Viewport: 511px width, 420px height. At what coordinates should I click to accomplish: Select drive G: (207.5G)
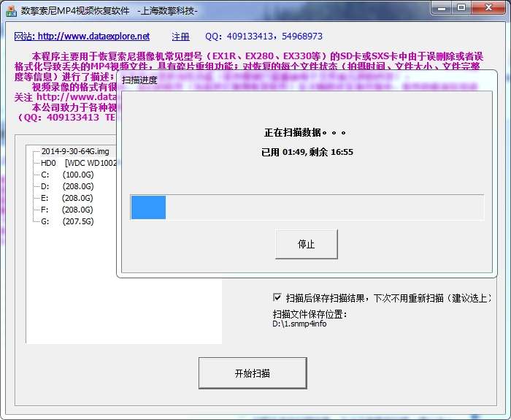[x=67, y=221]
